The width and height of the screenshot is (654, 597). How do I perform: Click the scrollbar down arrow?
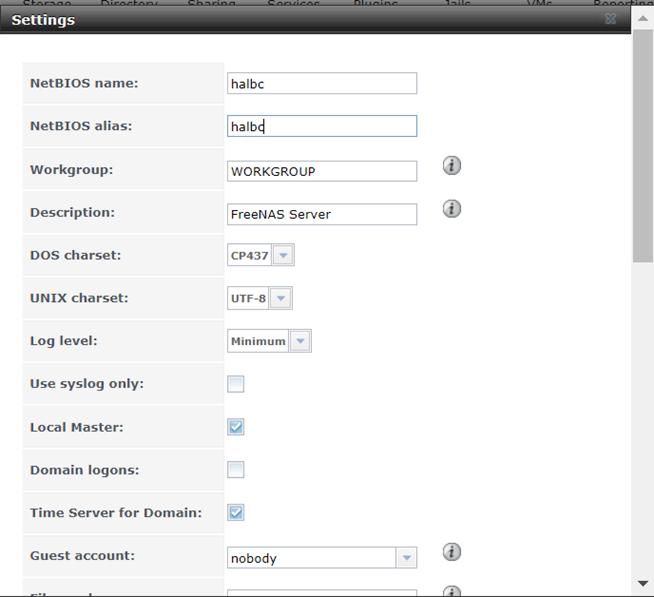click(643, 583)
